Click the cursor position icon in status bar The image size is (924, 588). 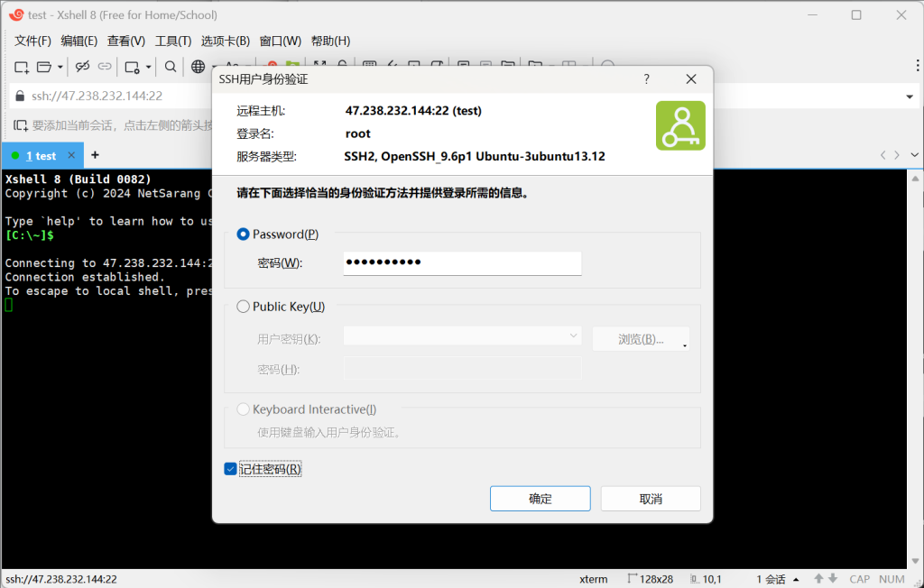click(695, 579)
